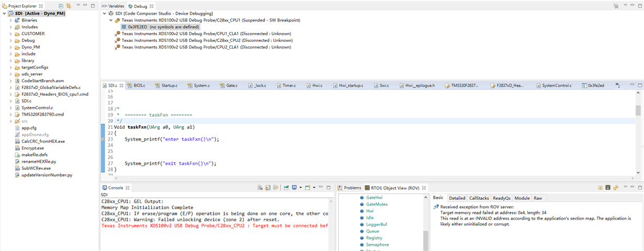Select stack frame 0x3FE2ED

(x=160, y=27)
